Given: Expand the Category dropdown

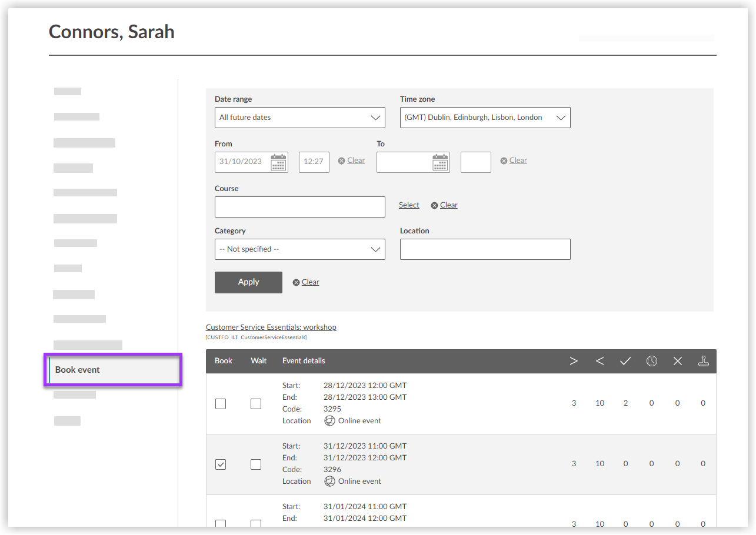Looking at the screenshot, I should pyautogui.click(x=299, y=249).
